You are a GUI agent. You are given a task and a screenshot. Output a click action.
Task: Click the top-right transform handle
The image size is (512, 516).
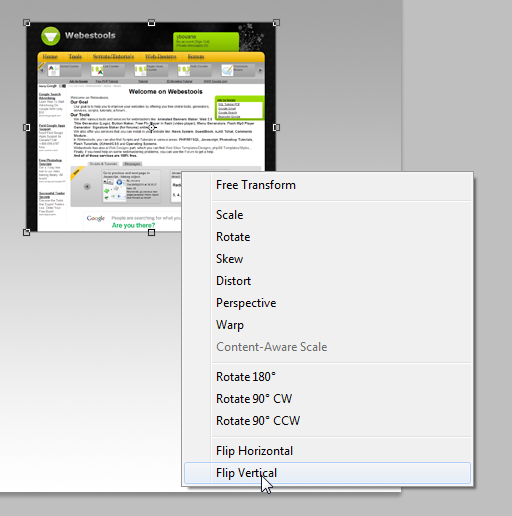point(276,23)
